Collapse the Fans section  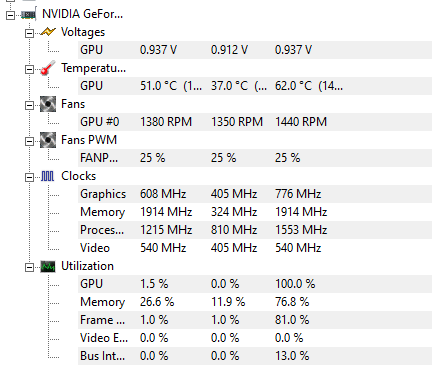pos(29,105)
